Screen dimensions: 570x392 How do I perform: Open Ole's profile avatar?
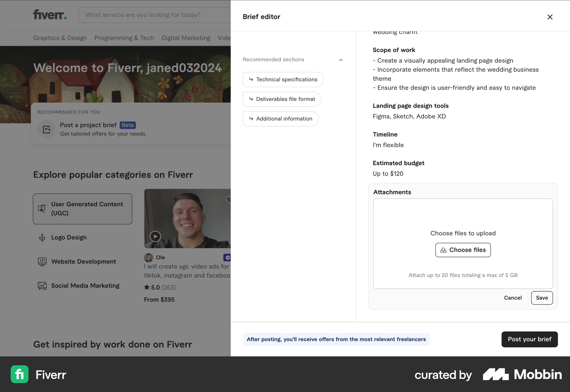(148, 257)
